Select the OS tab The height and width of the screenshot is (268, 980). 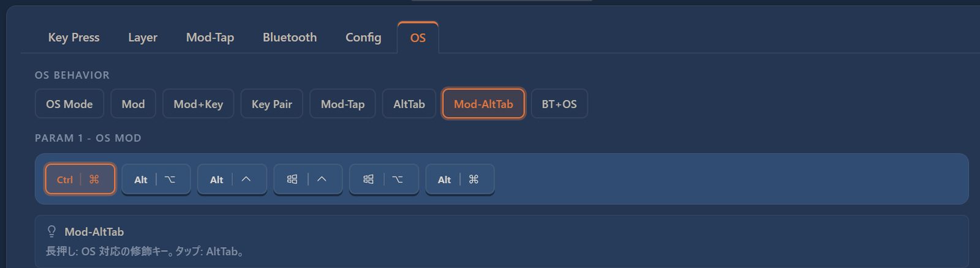coord(418,38)
